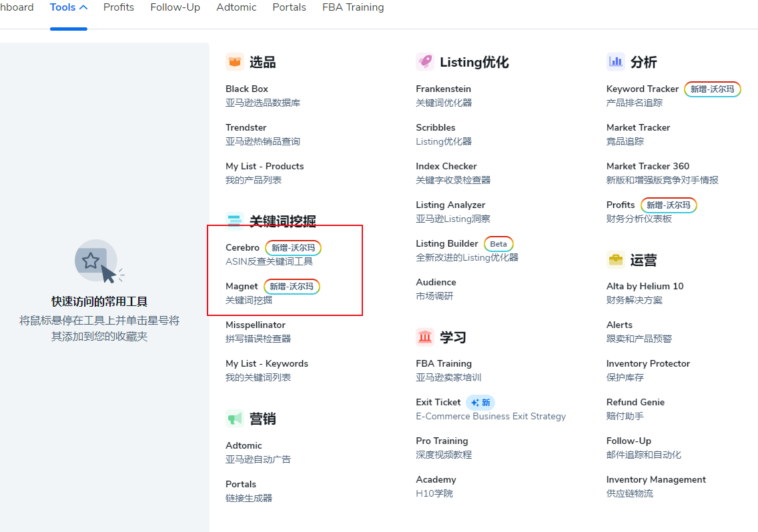Click the Beta badge on Listing Builder
Image resolution: width=758 pixels, height=532 pixels.
[498, 244]
